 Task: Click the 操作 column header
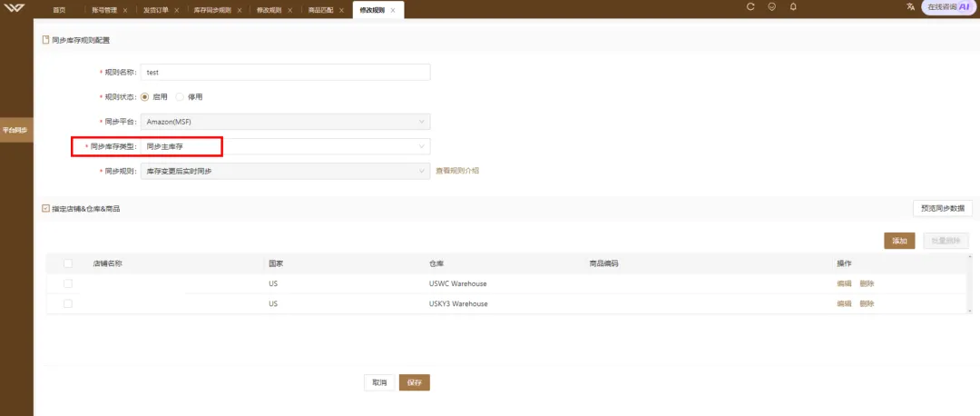[845, 263]
